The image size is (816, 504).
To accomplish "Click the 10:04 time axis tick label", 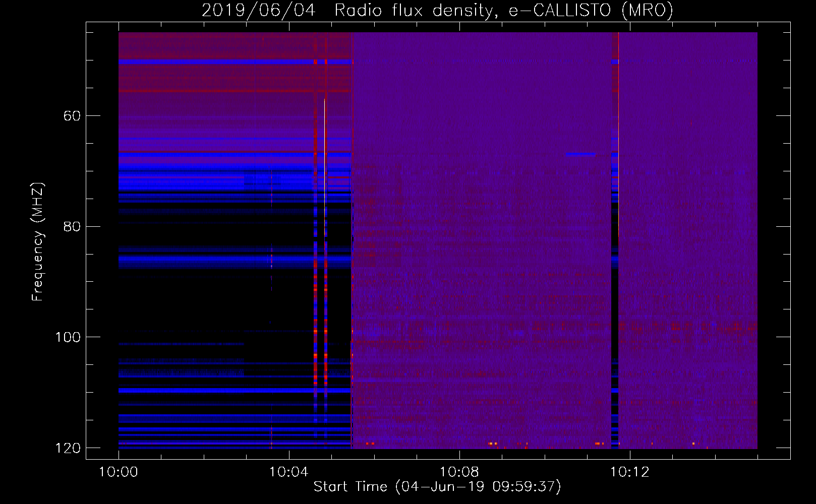I will 289,472.
